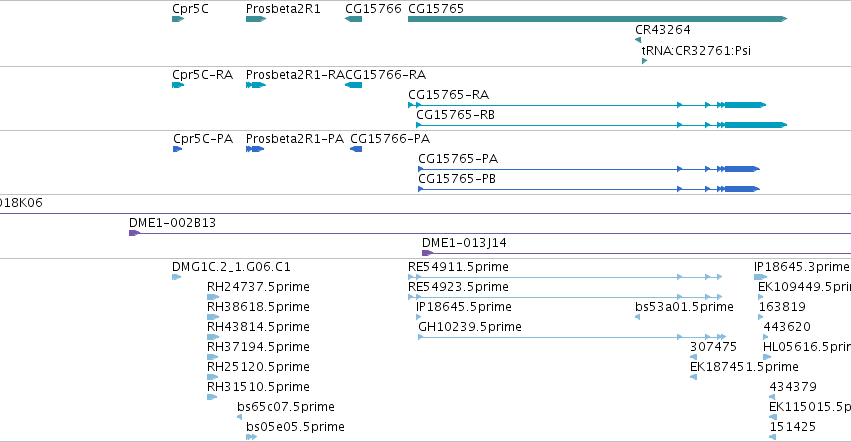This screenshot has width=851, height=442.
Task: Select the Cpr5C gene arrow glyph
Action: 178,19
